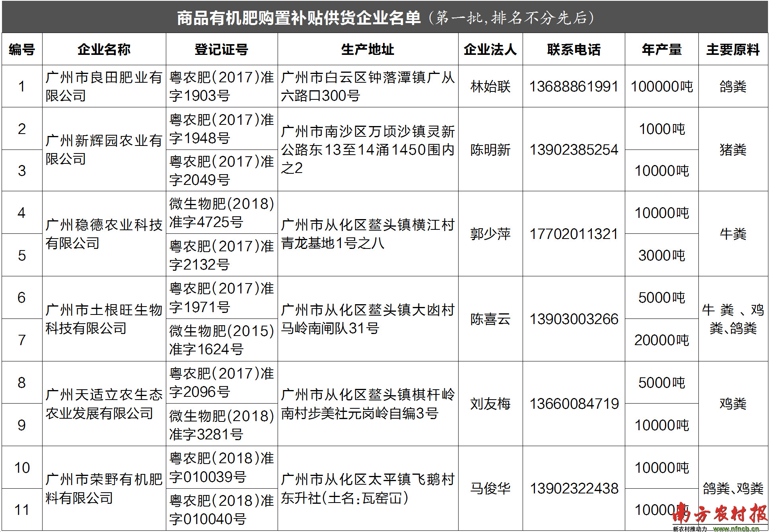Click annual output 3000吨

pos(662,255)
